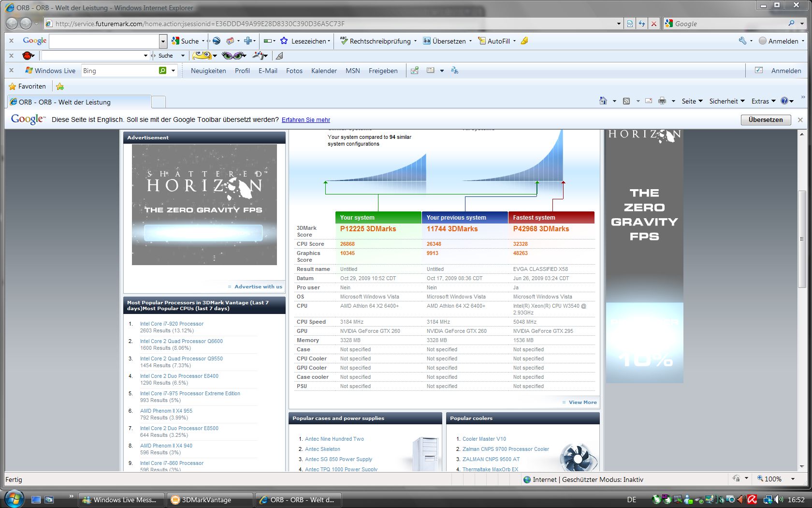Click the Stop loading X icon
The image size is (812, 508).
[653, 23]
